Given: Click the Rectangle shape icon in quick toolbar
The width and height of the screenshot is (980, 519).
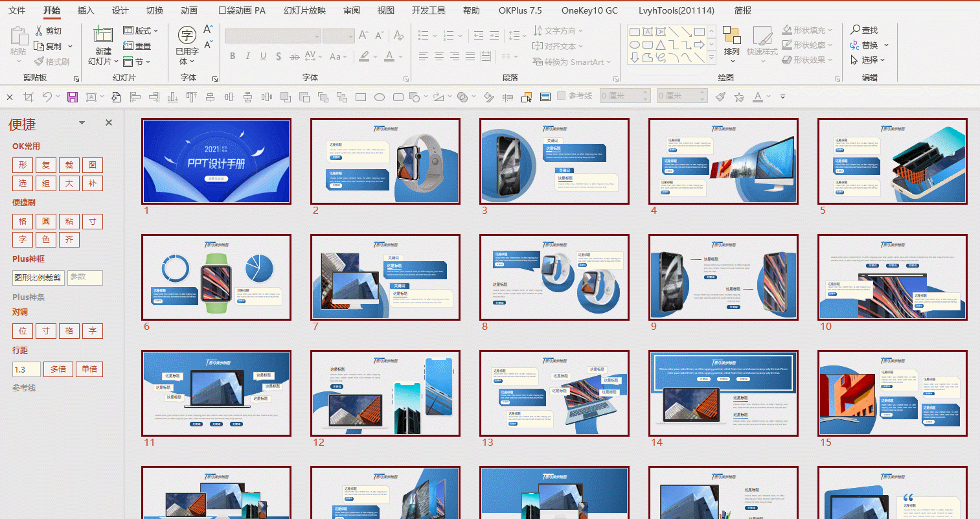Looking at the screenshot, I should click(361, 97).
